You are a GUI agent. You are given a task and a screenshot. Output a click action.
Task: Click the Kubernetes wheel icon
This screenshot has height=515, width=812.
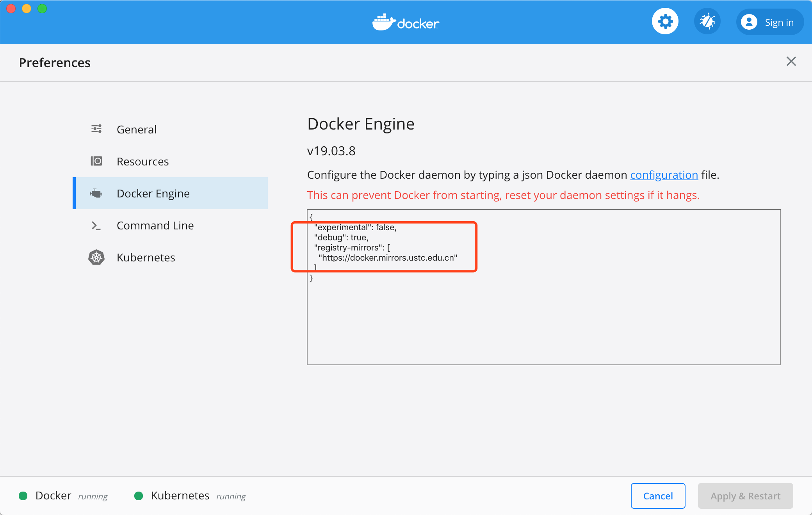(96, 257)
